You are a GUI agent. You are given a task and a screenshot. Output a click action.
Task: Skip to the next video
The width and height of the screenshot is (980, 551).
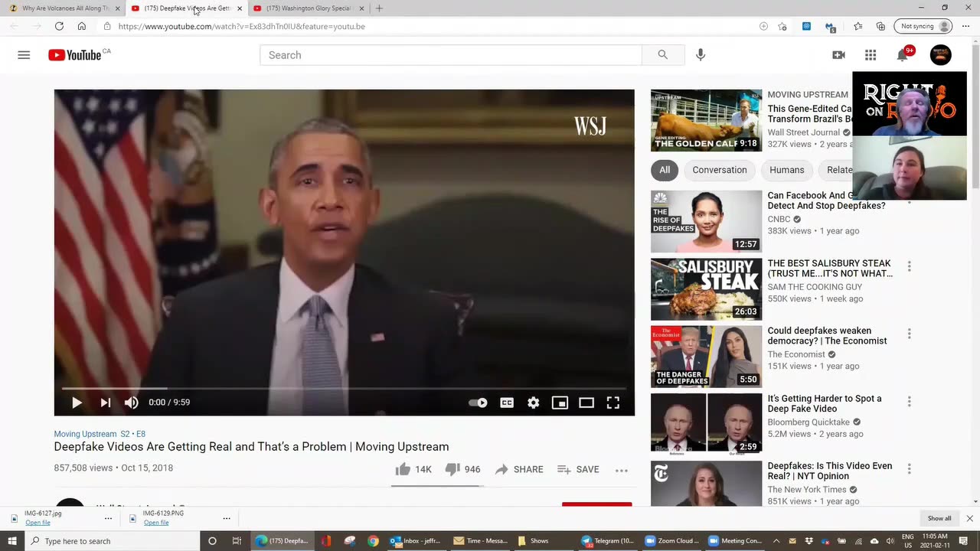pyautogui.click(x=106, y=403)
